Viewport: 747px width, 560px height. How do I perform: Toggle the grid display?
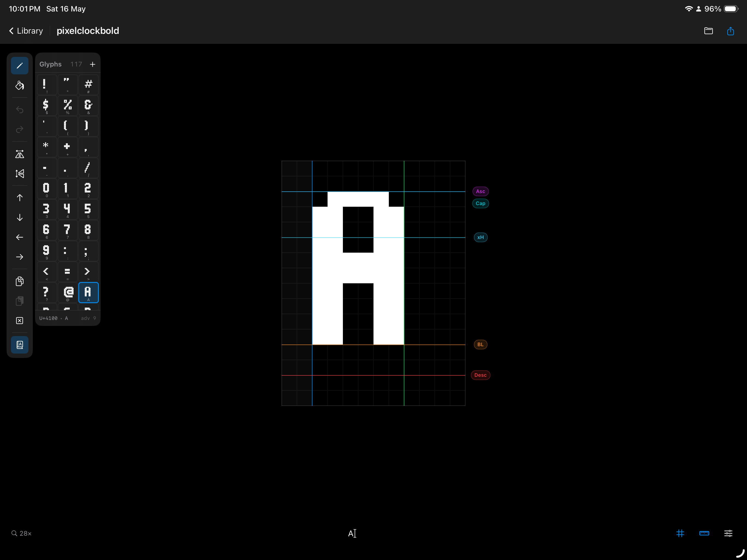coord(680,533)
